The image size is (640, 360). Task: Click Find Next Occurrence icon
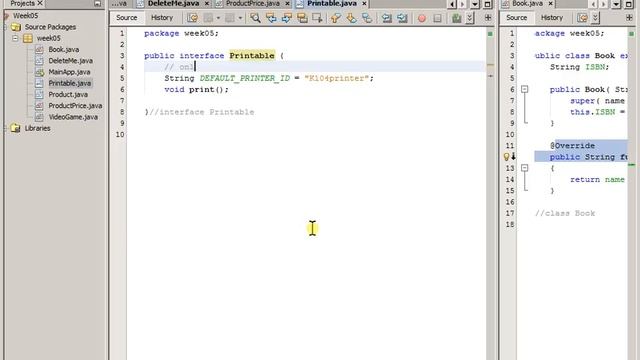[287, 18]
